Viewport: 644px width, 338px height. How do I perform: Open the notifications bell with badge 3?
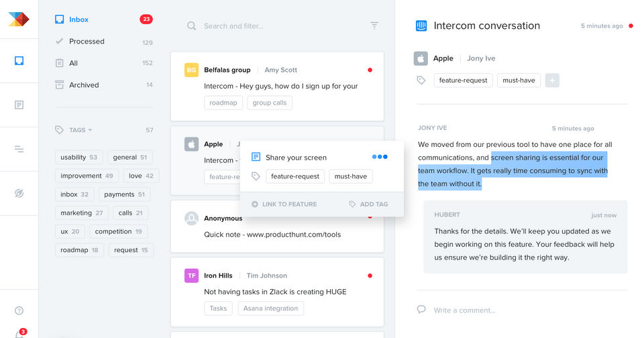[19, 333]
